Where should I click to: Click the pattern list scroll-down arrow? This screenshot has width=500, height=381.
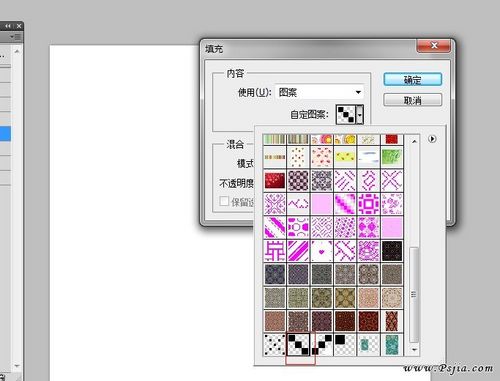click(x=414, y=349)
